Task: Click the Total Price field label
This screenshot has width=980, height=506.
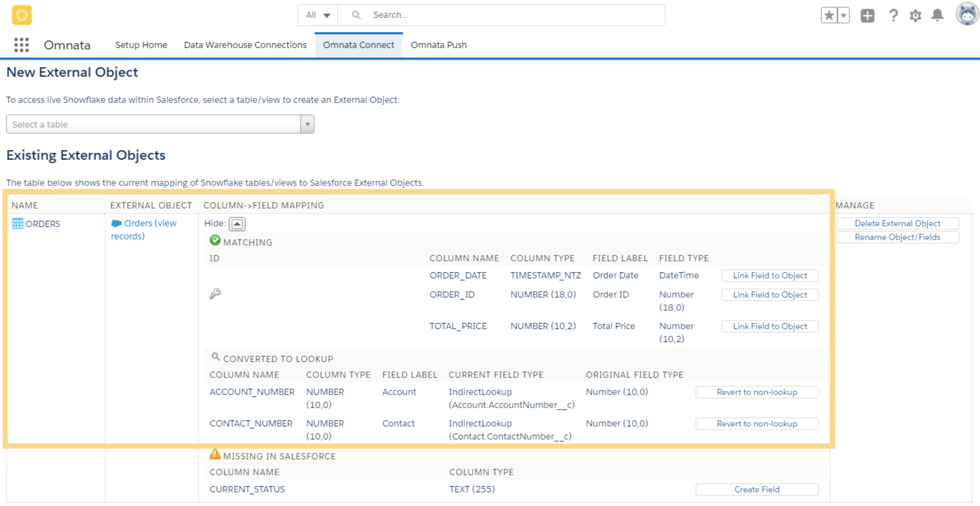Action: [614, 326]
